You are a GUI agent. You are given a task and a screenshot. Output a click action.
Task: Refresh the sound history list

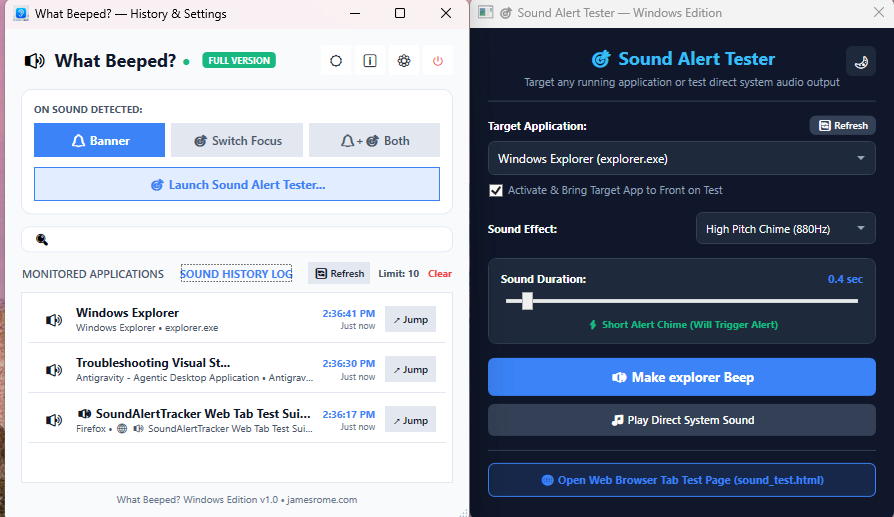(339, 273)
